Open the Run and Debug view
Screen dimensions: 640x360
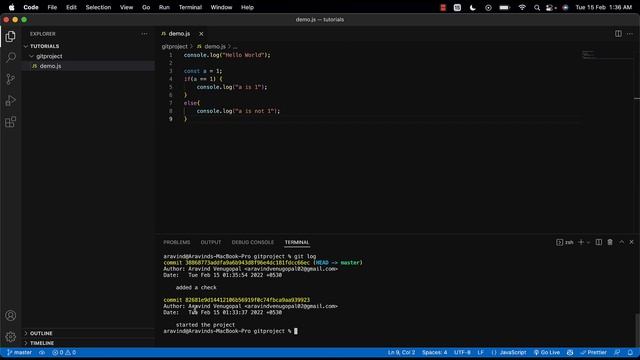[x=11, y=100]
